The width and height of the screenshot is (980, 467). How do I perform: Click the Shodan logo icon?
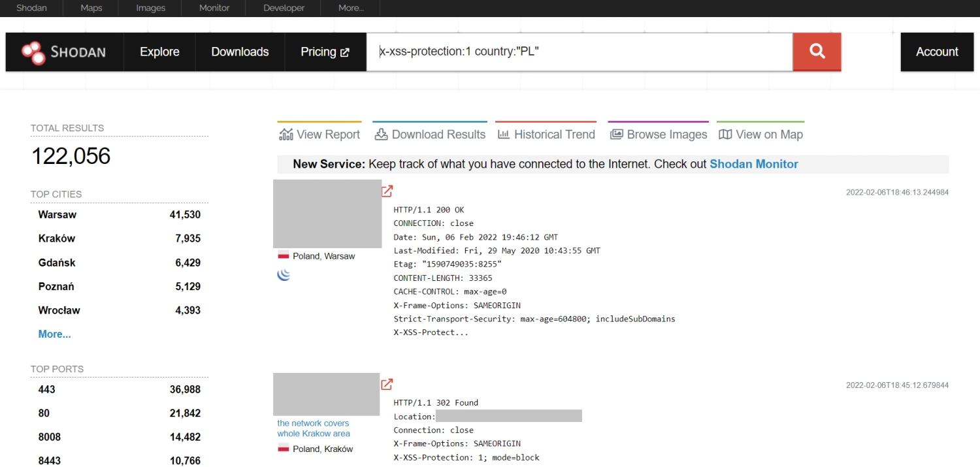pyautogui.click(x=33, y=52)
